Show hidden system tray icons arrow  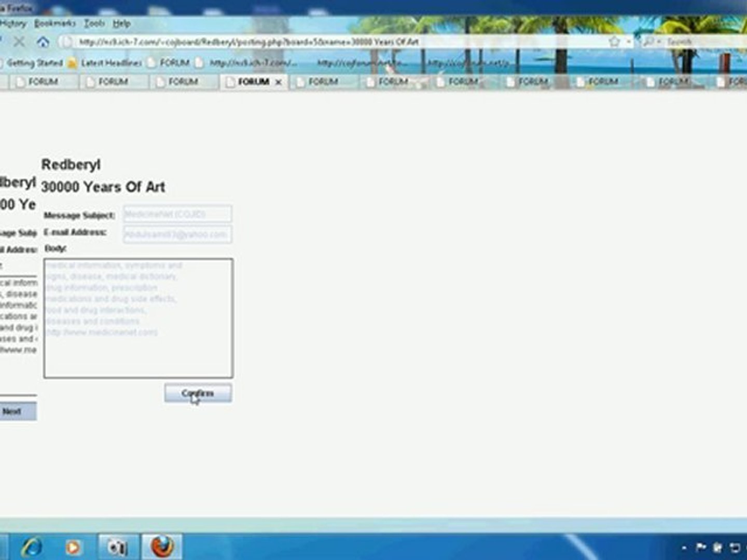pyautogui.click(x=684, y=548)
